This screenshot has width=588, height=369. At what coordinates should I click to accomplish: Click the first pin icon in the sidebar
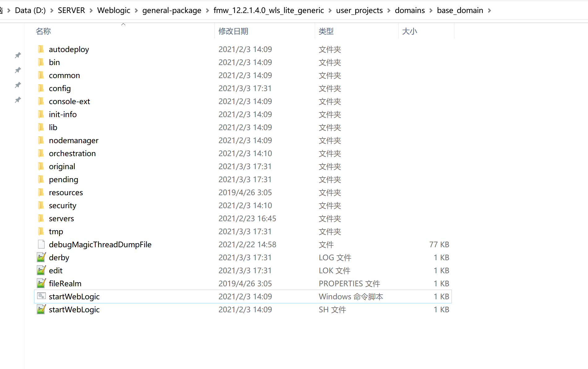(x=18, y=55)
